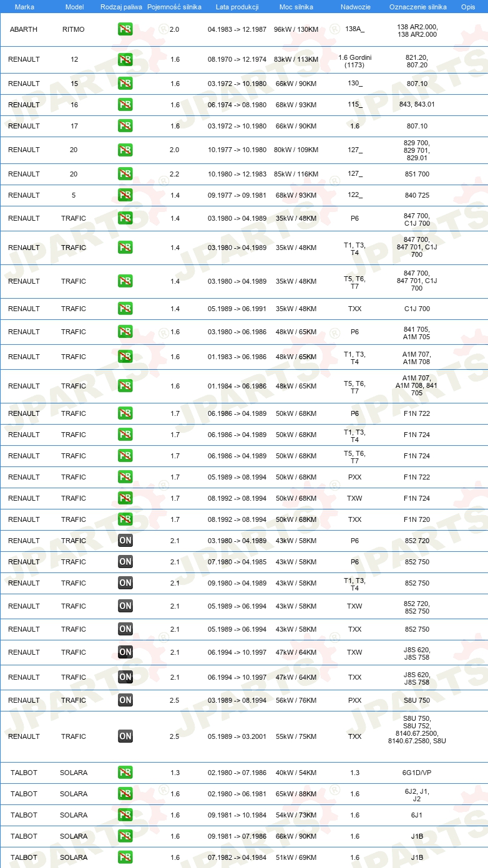
Task: Click the petrol icon in the RENAULT 17 row
Action: [x=125, y=126]
